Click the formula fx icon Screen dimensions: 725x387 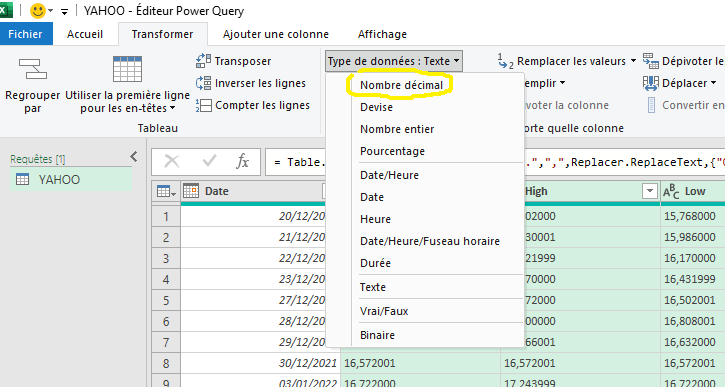(242, 161)
